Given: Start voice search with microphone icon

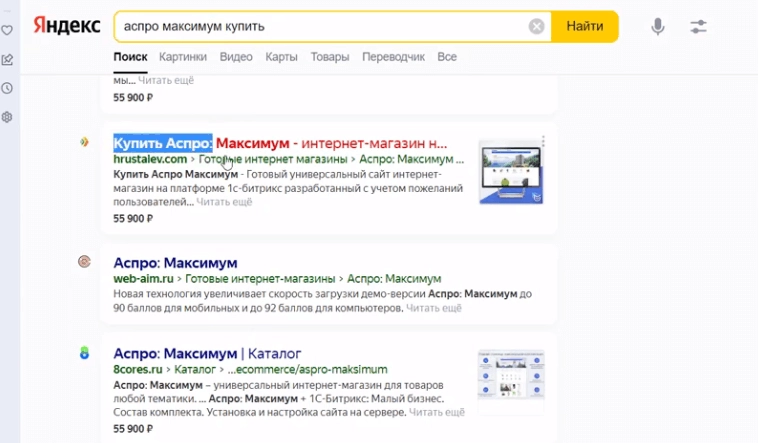Looking at the screenshot, I should point(657,26).
